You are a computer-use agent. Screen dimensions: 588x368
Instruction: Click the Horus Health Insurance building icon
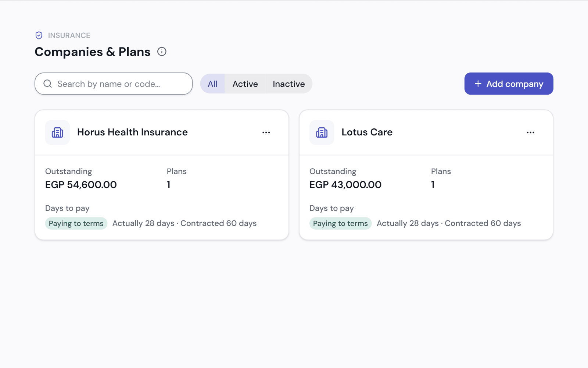coord(57,132)
